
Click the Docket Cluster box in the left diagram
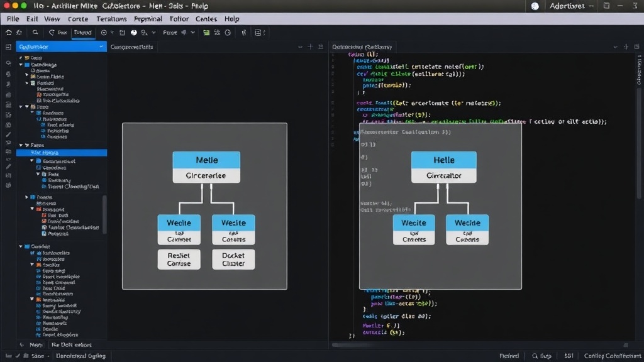233,260
